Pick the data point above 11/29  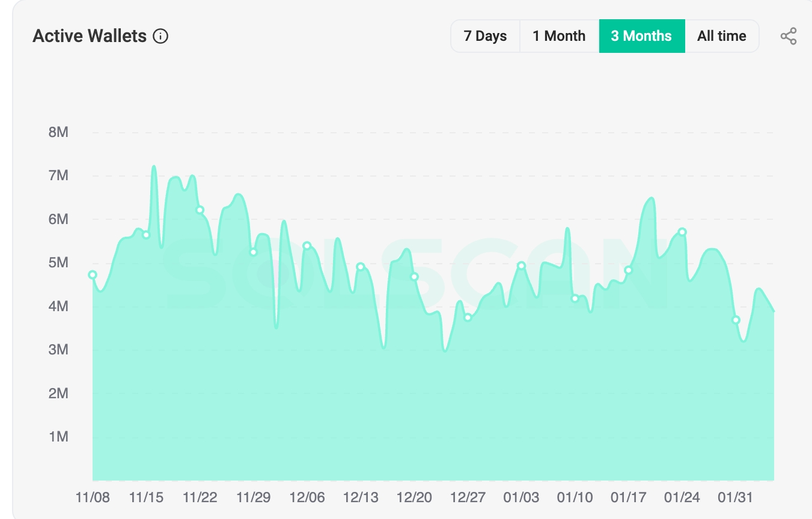point(254,252)
